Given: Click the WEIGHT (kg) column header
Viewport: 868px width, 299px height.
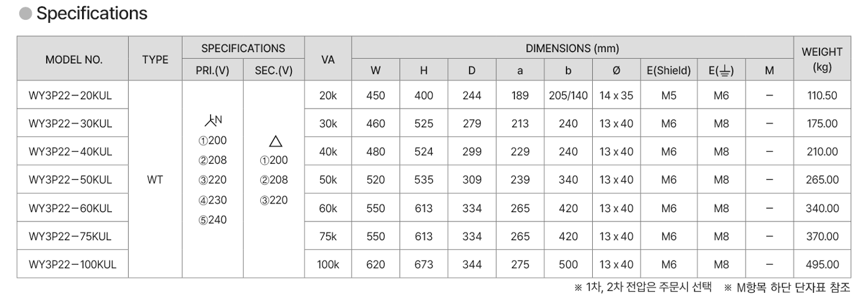Looking at the screenshot, I should tap(822, 60).
